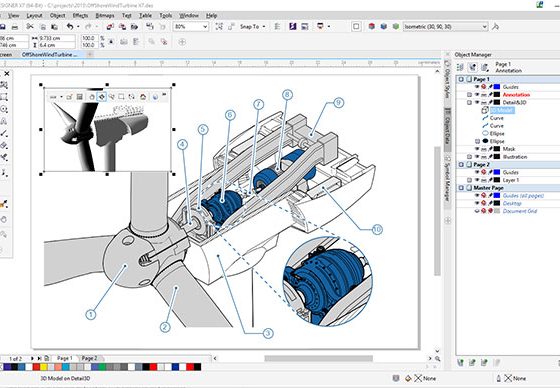Open the Tools menu
Viewport: 560px width, 388px height.
pos(166,15)
